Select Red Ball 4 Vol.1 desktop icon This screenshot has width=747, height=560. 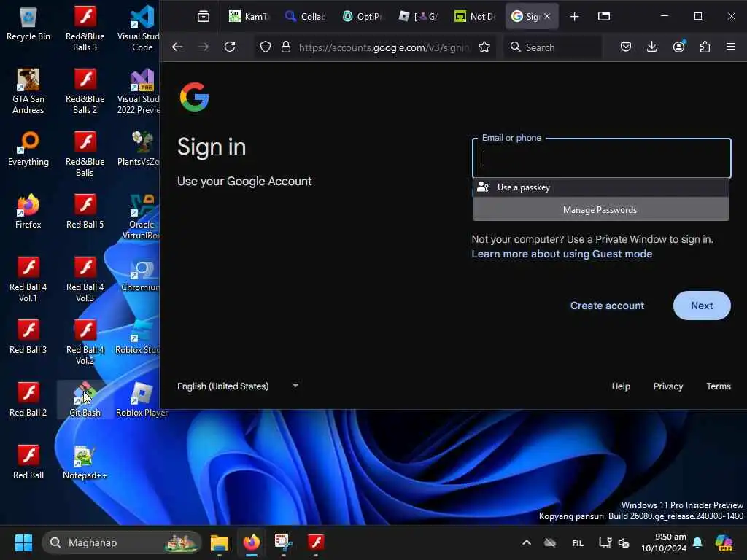(x=28, y=279)
